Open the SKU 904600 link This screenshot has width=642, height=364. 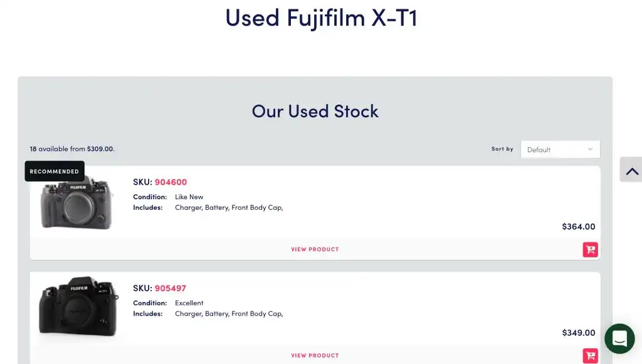(x=171, y=182)
